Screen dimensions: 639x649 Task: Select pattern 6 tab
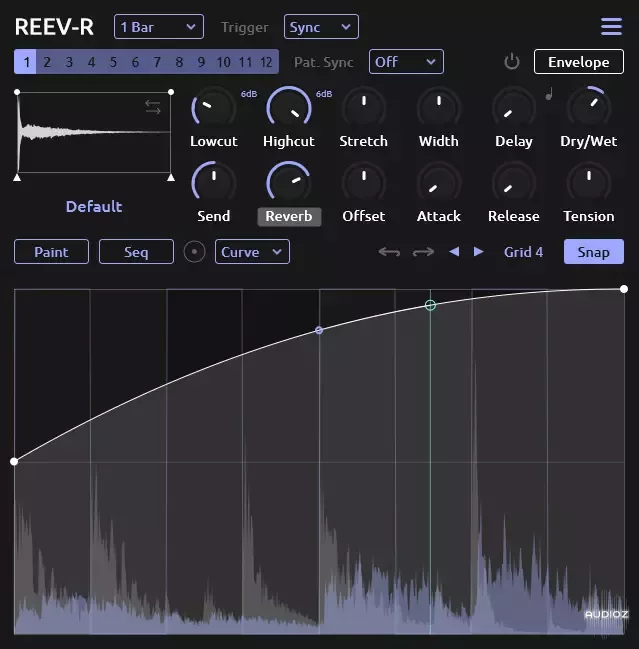tap(135, 62)
